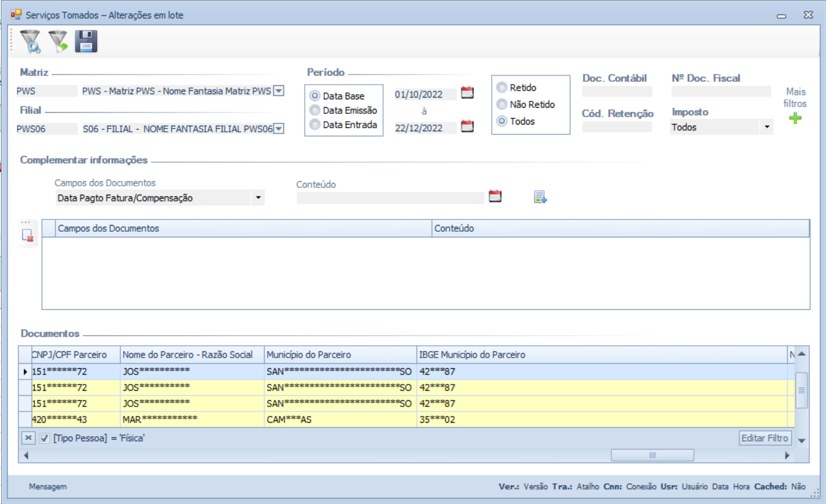
Task: Remove the filter with the X button
Action: (x=28, y=438)
